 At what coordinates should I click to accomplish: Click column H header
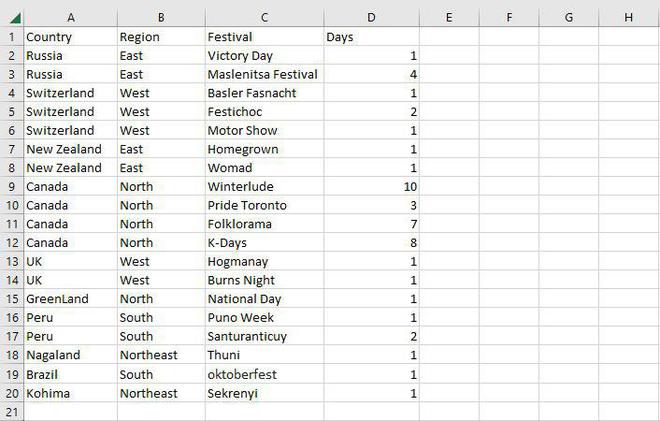[628, 18]
